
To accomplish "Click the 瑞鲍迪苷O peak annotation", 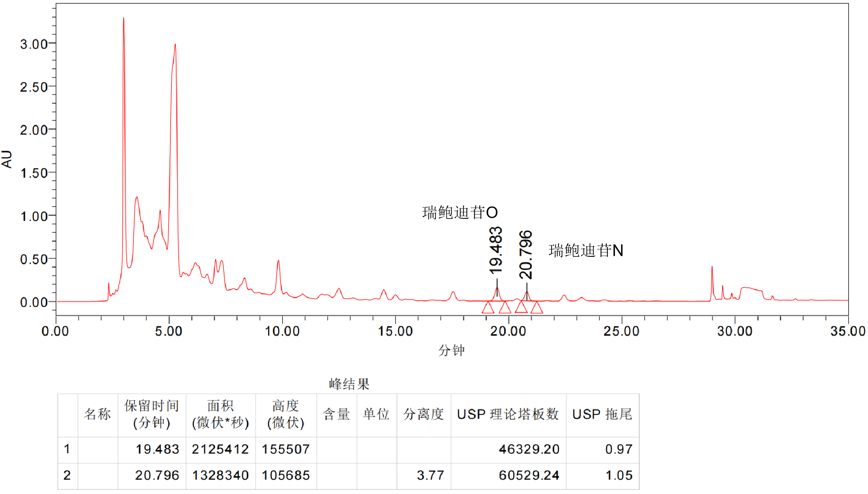I will [x=460, y=213].
